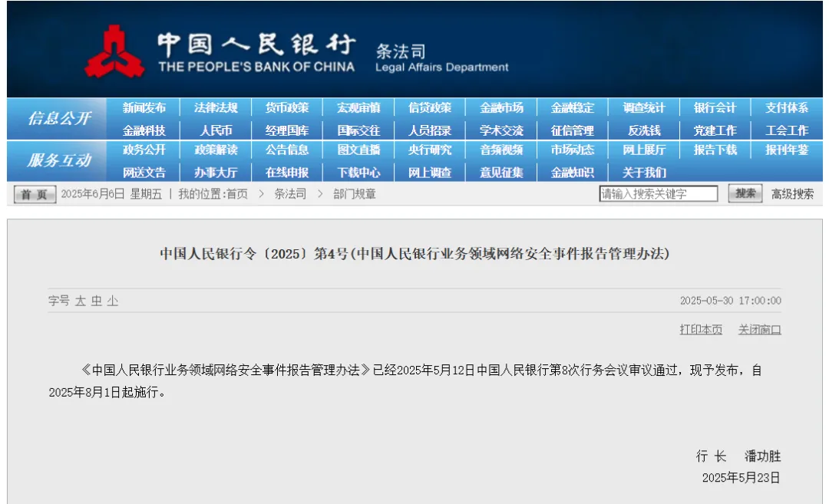Open the 货币政策 menu item
829x504 pixels.
pyautogui.click(x=287, y=107)
